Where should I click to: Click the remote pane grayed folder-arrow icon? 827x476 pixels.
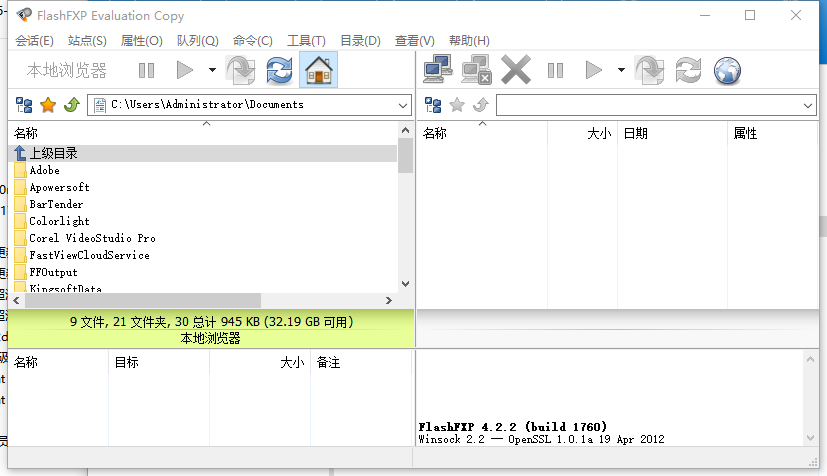point(650,70)
